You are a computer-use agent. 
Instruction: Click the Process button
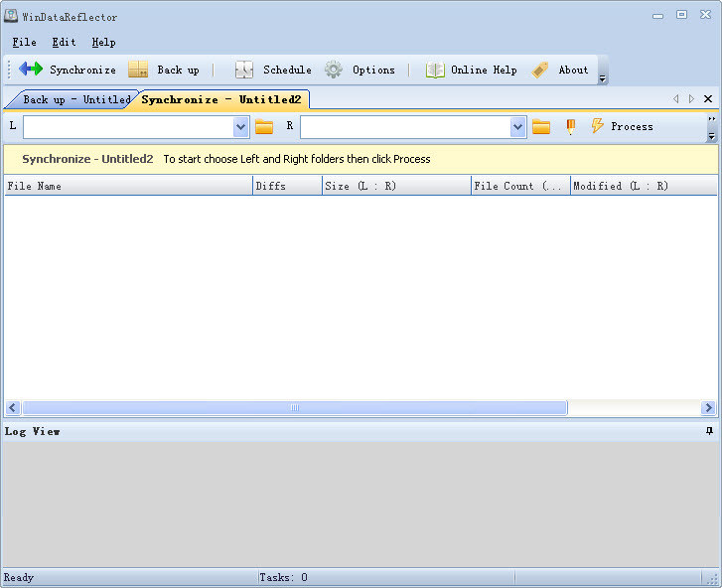622,126
